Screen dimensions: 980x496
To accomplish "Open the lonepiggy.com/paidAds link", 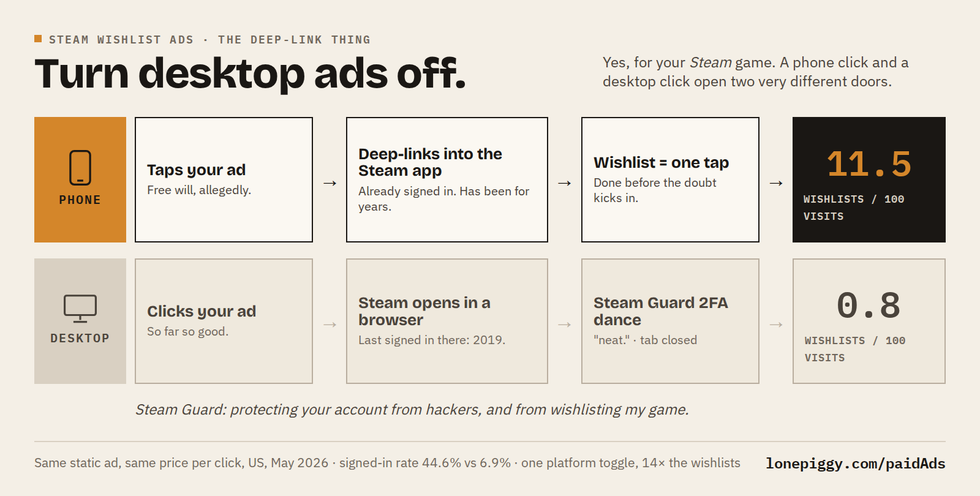I will 855,464.
